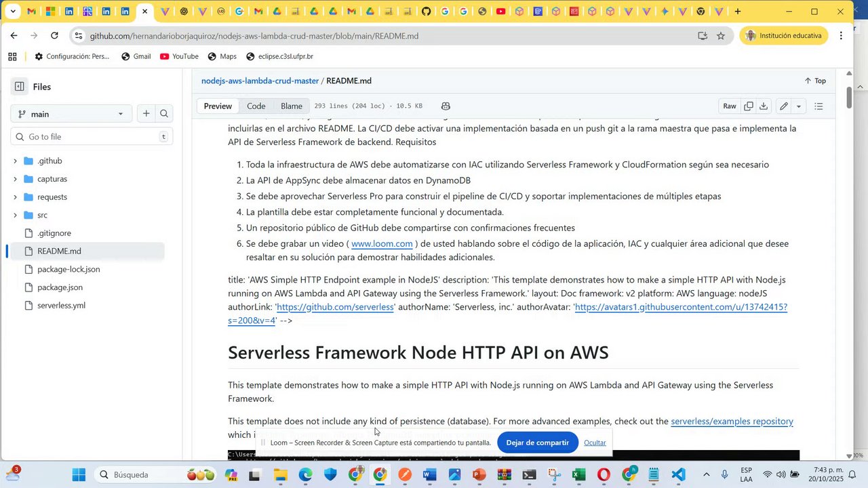Open the www.loom.com link
This screenshot has height=488, width=868.
pos(382,243)
